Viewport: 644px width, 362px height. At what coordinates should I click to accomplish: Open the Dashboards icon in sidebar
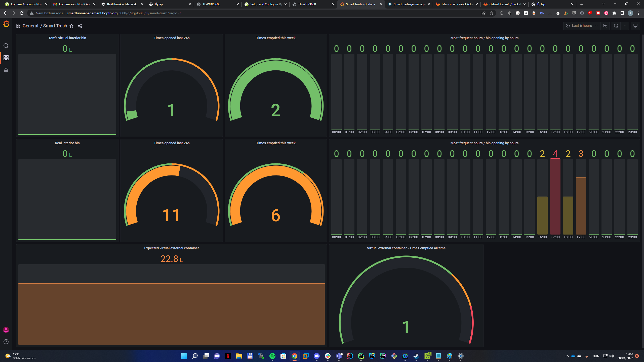(x=6, y=58)
